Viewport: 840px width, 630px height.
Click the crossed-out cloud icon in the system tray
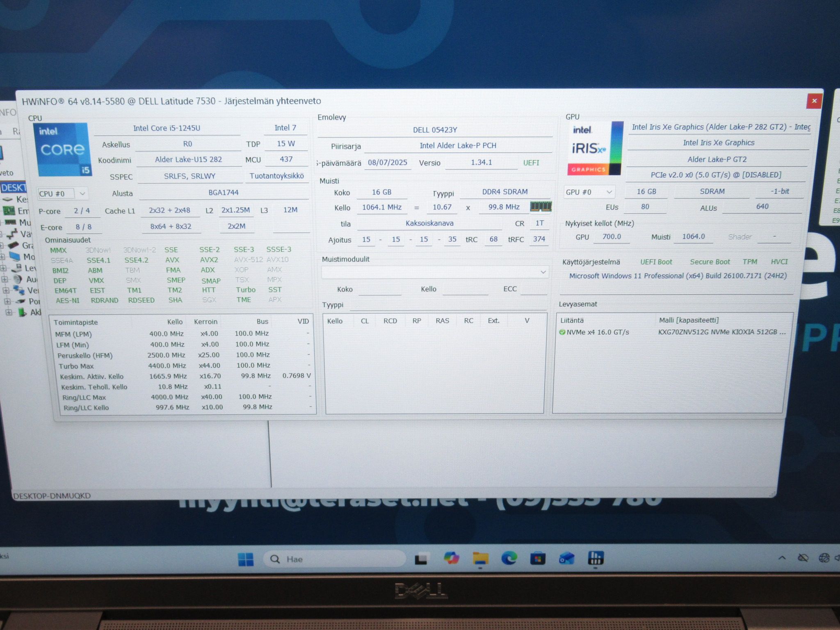coord(803,558)
